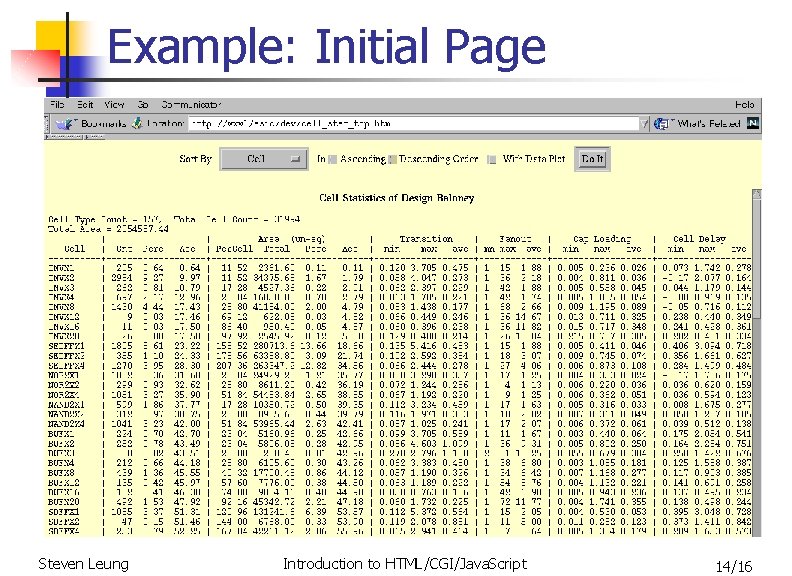The width and height of the screenshot is (792, 576).
Task: Click the BUFX8 cell name row
Action: pyautogui.click(x=61, y=472)
